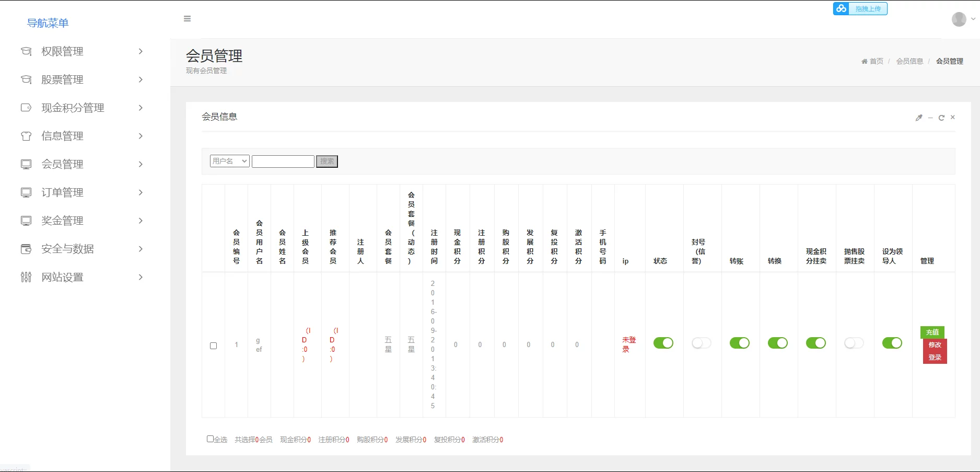The image size is (980, 472).
Task: Open the 奖金管理 sidebar menu
Action: pyautogui.click(x=63, y=221)
